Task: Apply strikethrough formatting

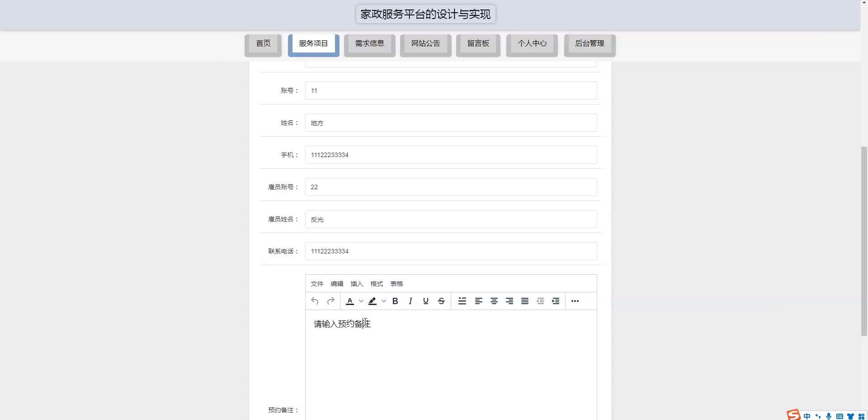Action: coord(441,301)
